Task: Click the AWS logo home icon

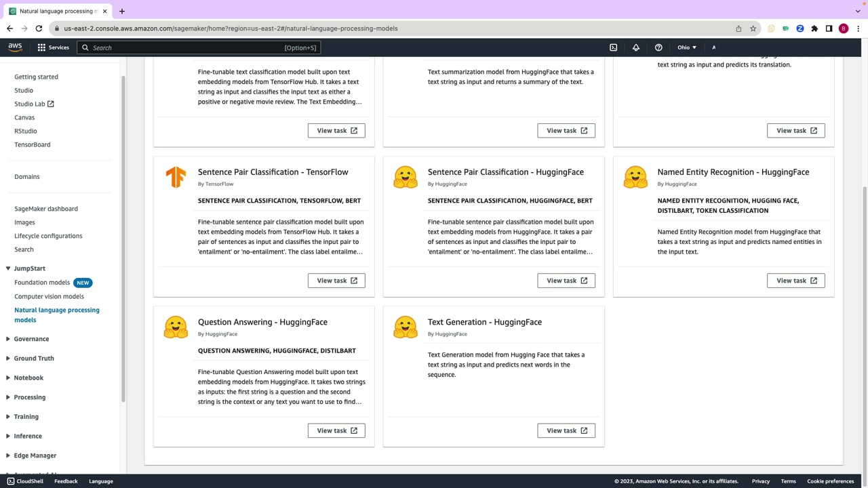Action: coord(15,47)
